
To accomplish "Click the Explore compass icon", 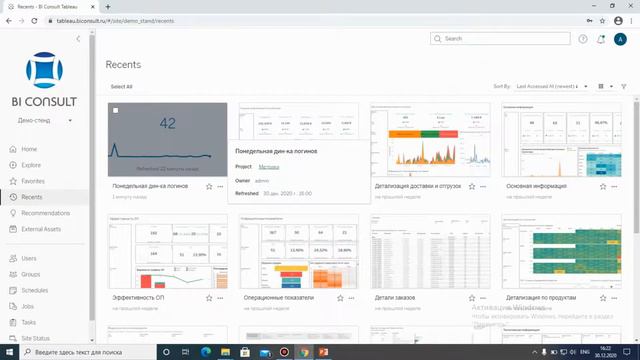I will pos(13,165).
